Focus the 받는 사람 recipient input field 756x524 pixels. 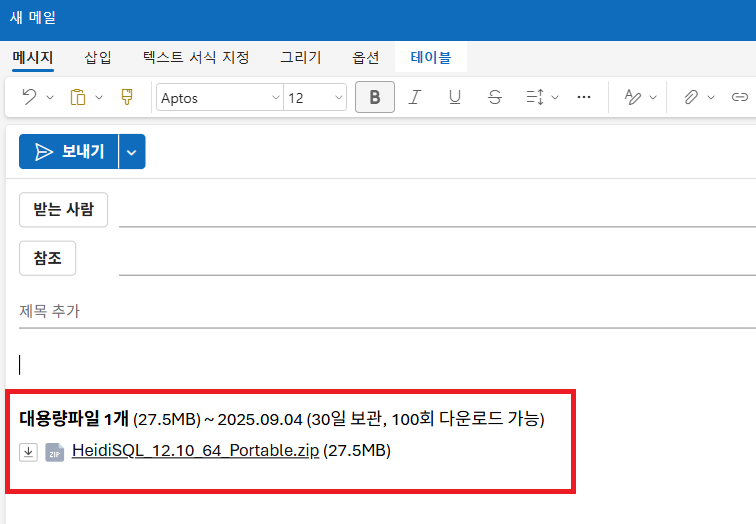(x=437, y=211)
